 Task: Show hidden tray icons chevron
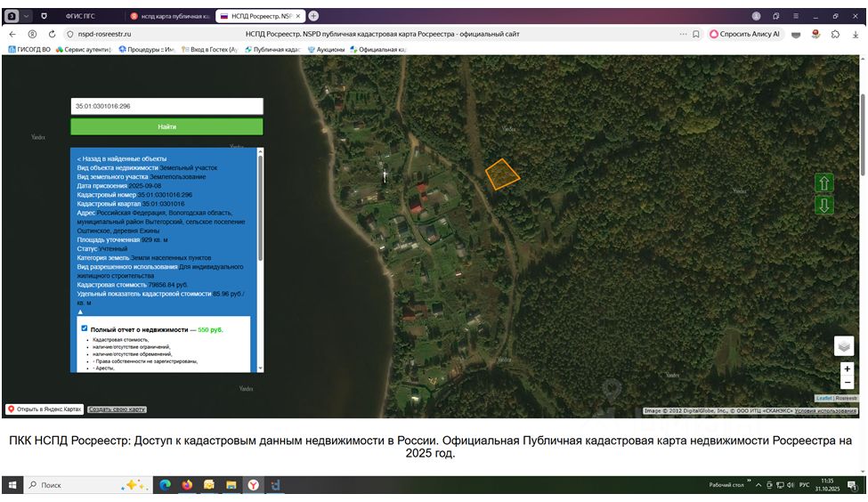point(758,485)
